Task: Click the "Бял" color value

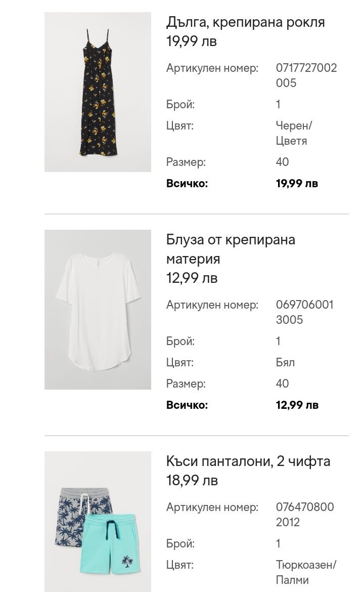Action: pos(285,362)
